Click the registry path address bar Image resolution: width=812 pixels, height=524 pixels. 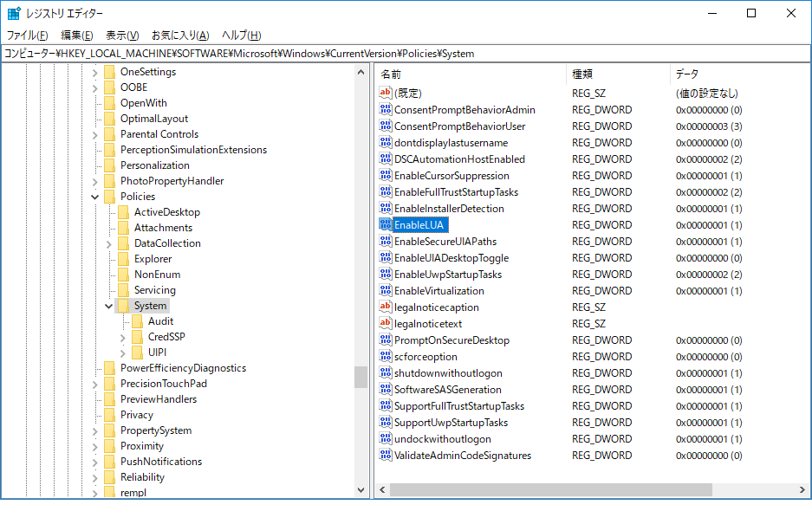click(x=406, y=54)
